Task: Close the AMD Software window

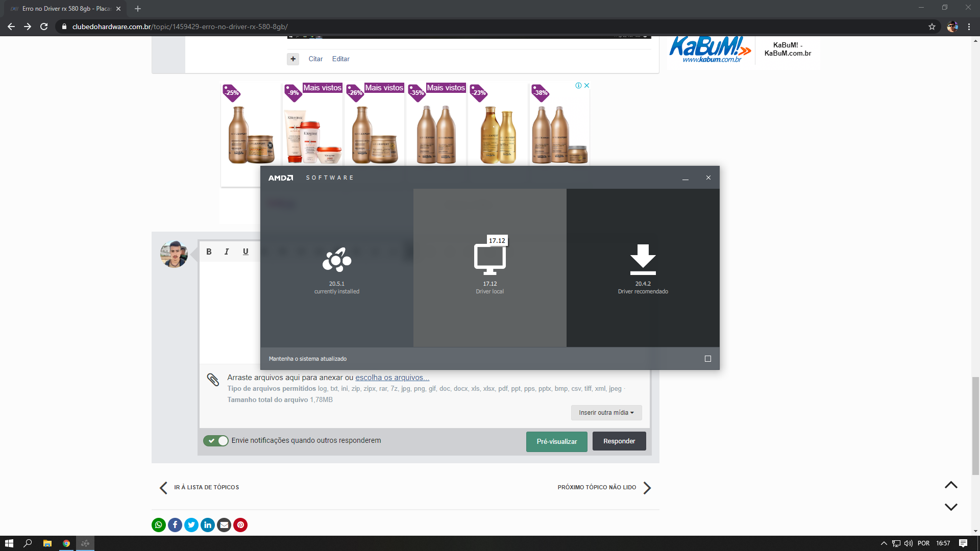Action: [708, 178]
